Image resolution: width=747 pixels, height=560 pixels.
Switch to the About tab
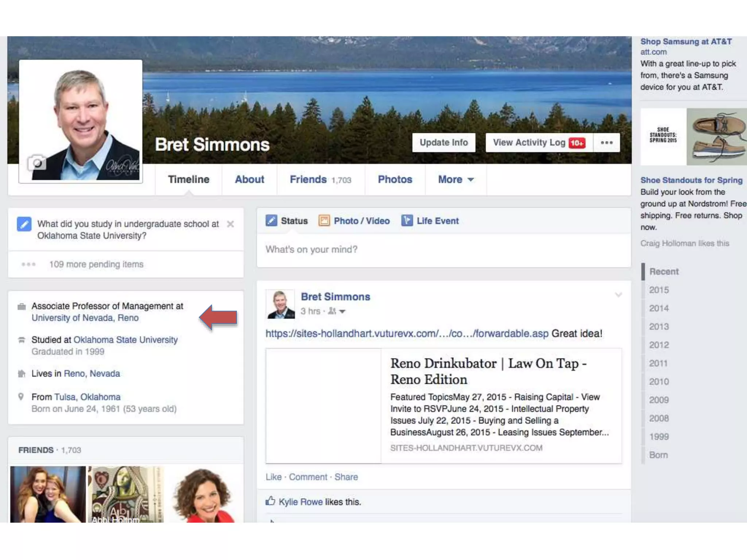coord(249,179)
